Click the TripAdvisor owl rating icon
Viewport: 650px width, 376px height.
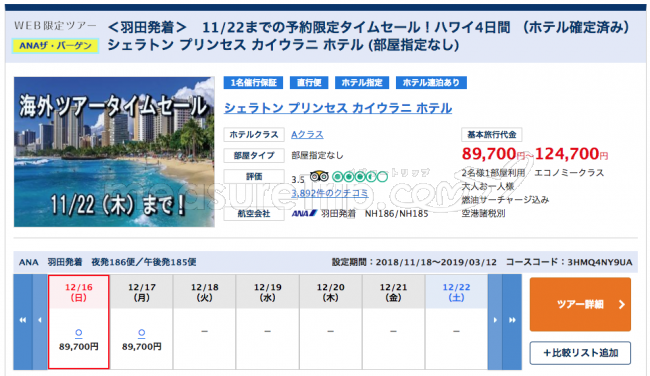pyautogui.click(x=319, y=177)
